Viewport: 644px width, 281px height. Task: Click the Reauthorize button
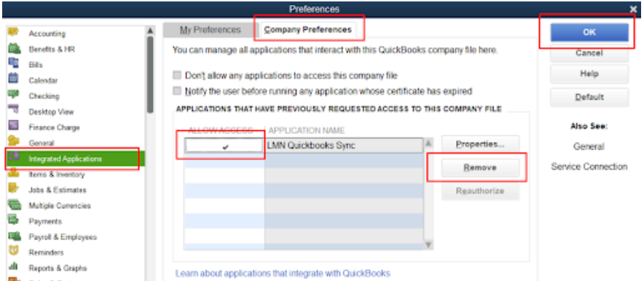coord(481,191)
